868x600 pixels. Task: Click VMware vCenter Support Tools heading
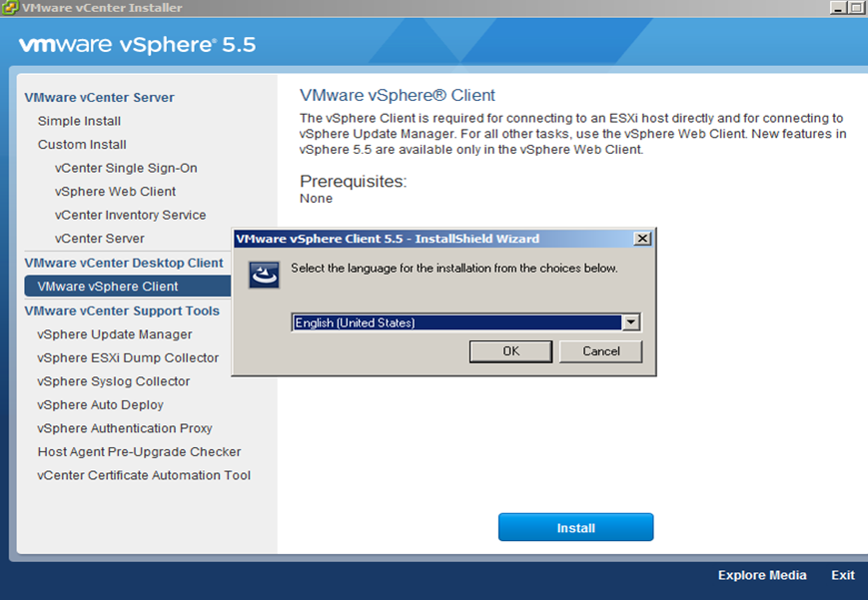pos(122,311)
